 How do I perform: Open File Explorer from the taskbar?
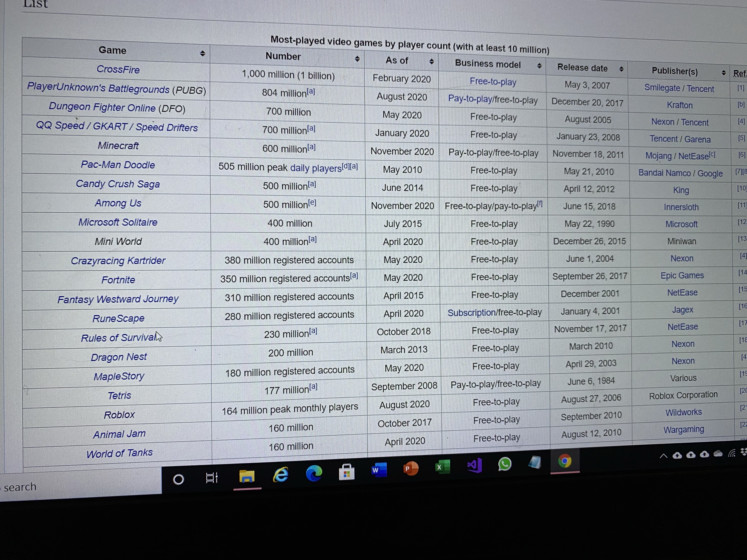[x=247, y=476]
